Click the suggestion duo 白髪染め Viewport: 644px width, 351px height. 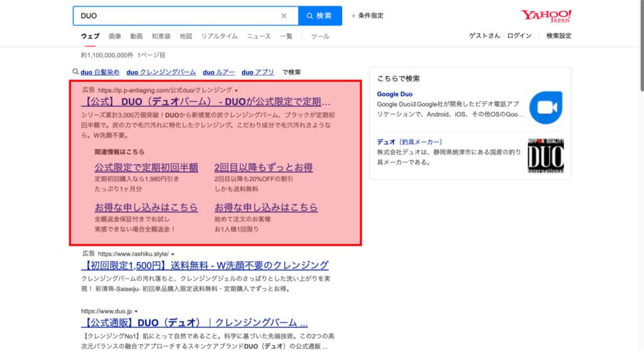coord(100,72)
